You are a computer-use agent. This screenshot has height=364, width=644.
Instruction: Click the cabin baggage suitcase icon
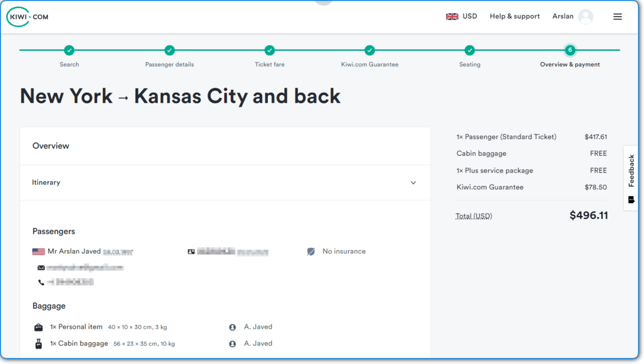(x=38, y=344)
